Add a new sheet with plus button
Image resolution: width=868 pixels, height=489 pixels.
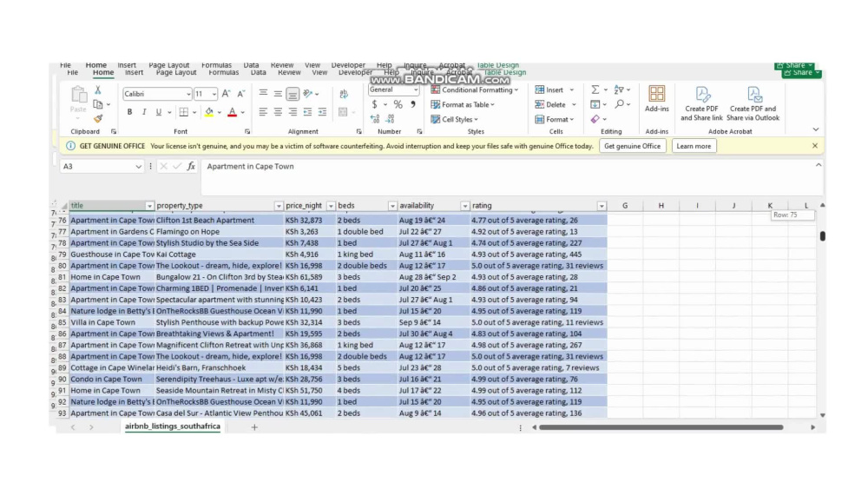pos(254,427)
